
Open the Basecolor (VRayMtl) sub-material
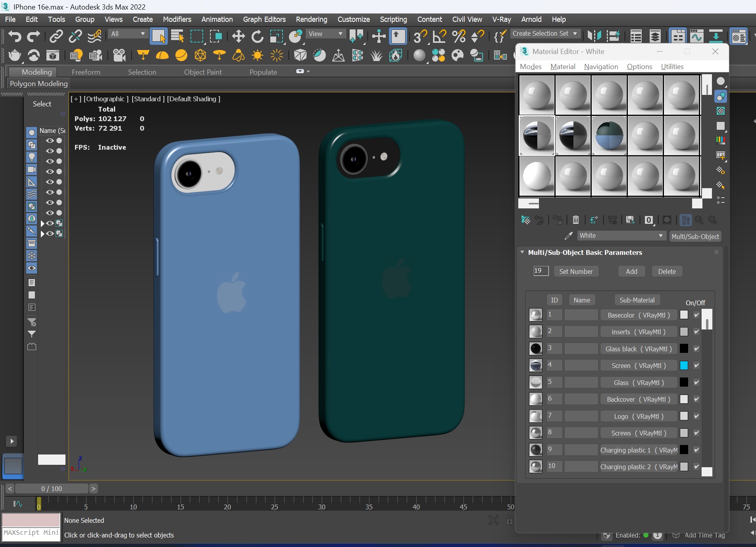pyautogui.click(x=639, y=315)
